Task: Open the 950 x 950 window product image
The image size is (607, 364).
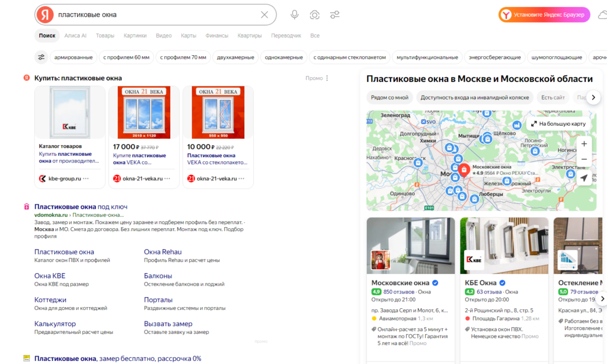Action: click(x=218, y=112)
